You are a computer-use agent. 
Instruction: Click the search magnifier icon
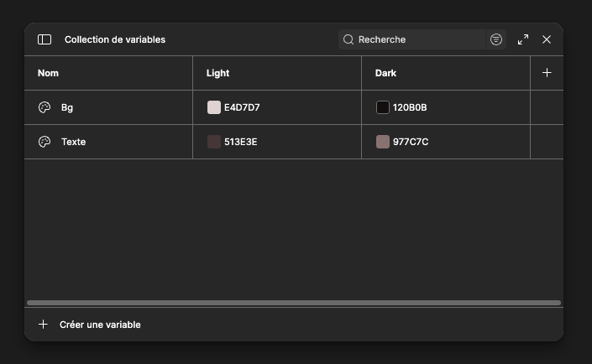[x=348, y=39]
